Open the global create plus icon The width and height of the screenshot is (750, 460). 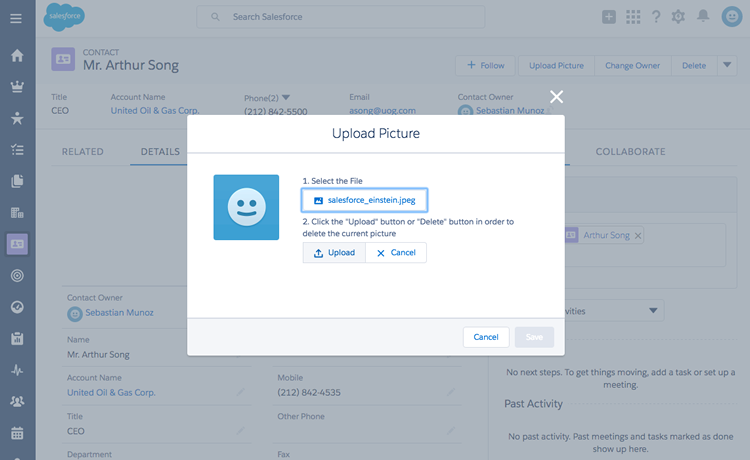click(x=608, y=17)
